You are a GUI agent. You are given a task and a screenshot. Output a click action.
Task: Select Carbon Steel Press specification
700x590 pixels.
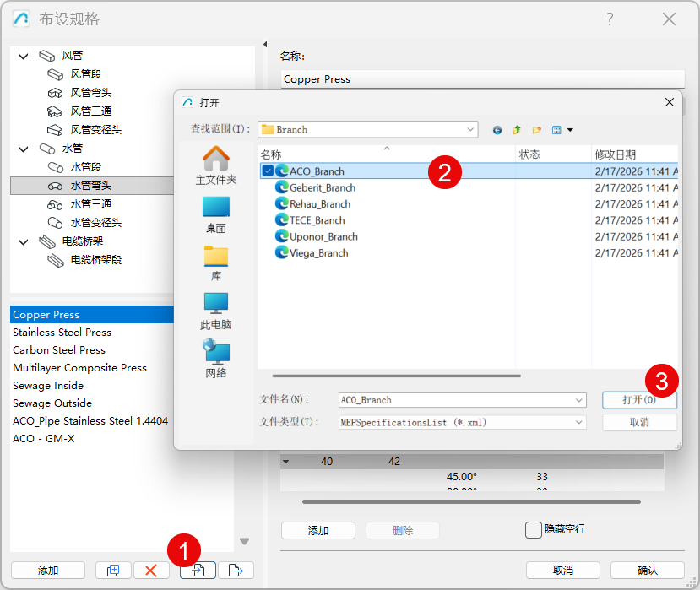point(59,350)
